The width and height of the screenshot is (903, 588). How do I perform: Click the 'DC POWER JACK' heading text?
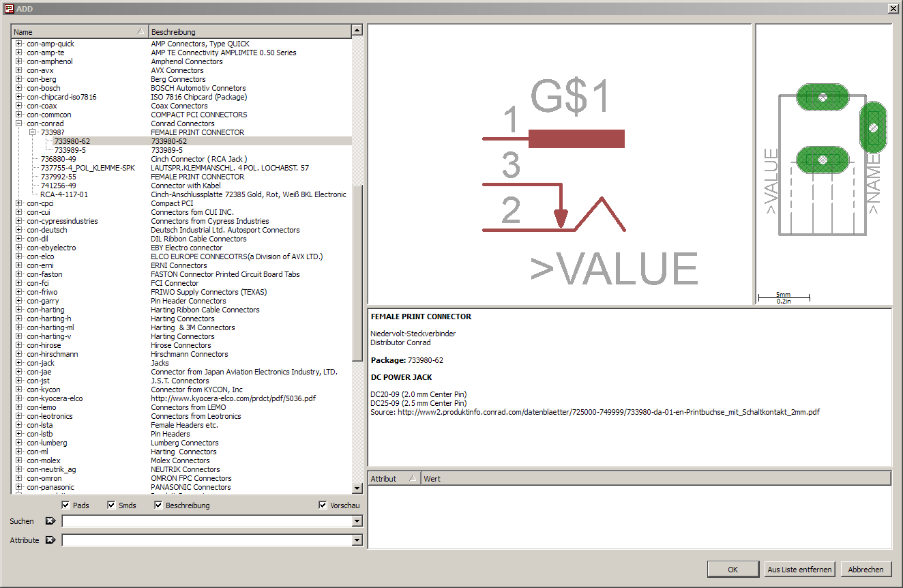click(401, 377)
